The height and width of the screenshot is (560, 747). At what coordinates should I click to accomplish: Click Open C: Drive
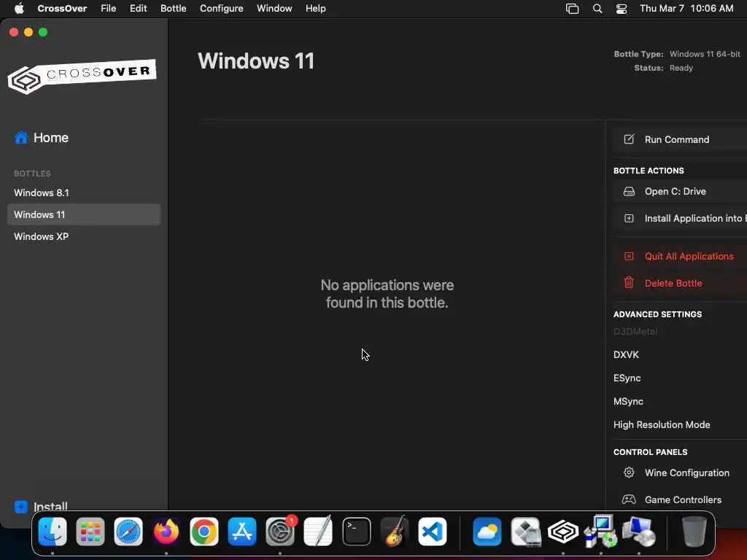[x=680, y=192]
